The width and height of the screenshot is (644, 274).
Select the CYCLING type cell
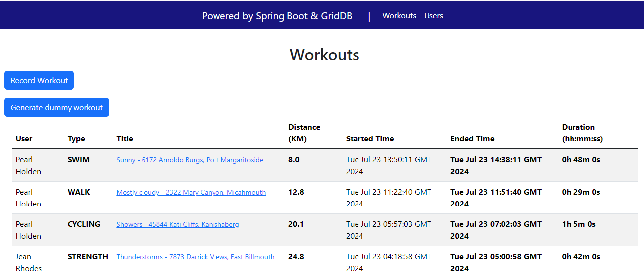click(x=84, y=224)
